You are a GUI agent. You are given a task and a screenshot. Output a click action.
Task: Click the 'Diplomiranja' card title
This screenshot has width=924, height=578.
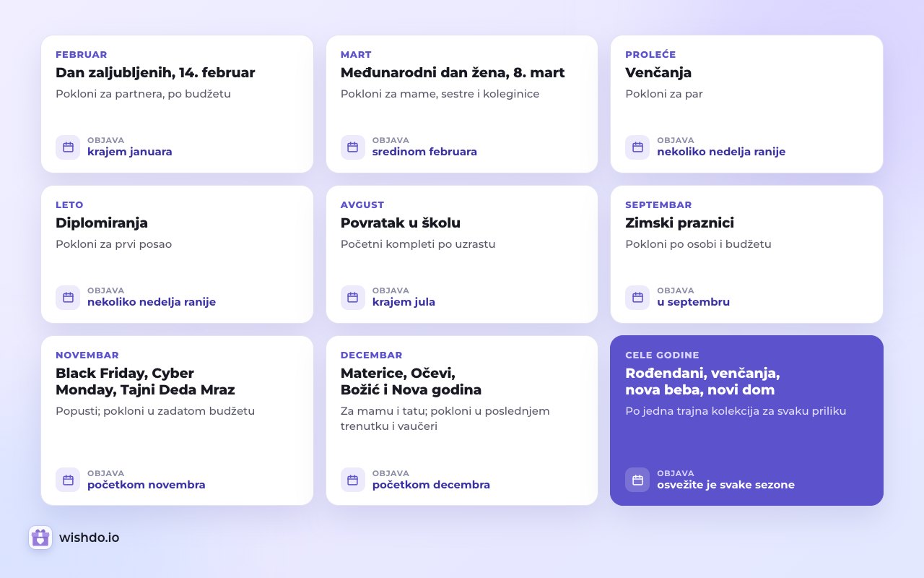coord(102,223)
